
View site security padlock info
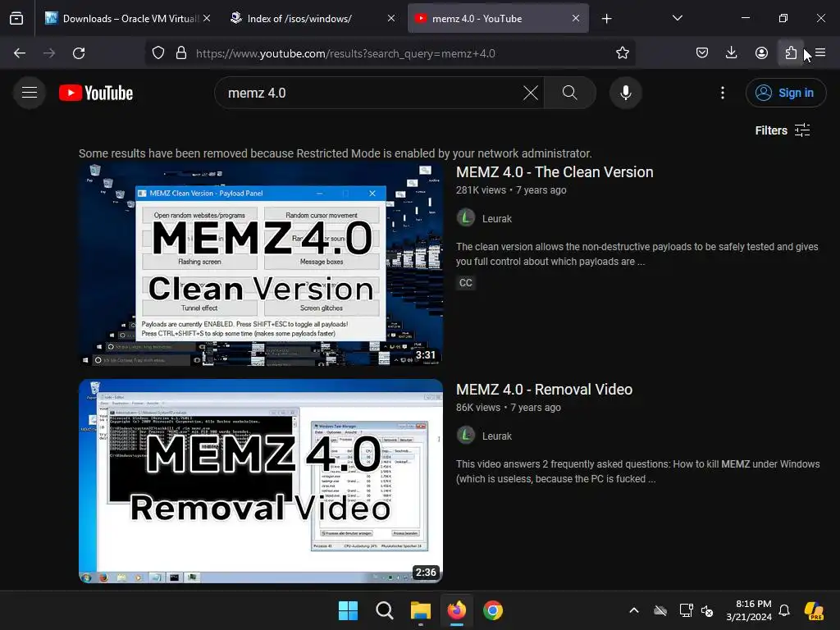(x=181, y=53)
